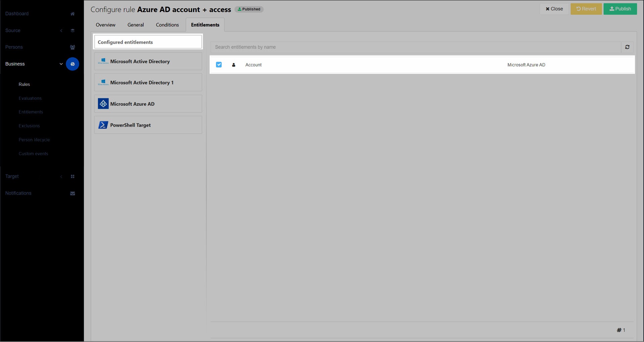
Task: Click the Microsoft Active Directory Windows icon
Action: click(x=103, y=61)
